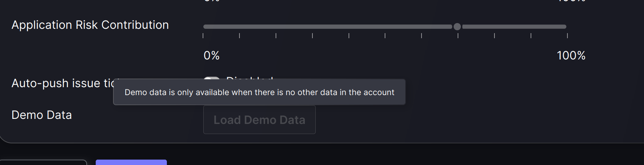Screen dimensions: 644x165
Task: Click the partially hidden Disabled toggle label
Action: pos(250,78)
